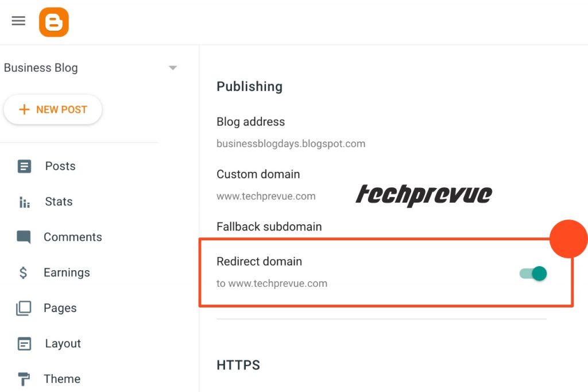Edit the Blog address setting

[291, 133]
